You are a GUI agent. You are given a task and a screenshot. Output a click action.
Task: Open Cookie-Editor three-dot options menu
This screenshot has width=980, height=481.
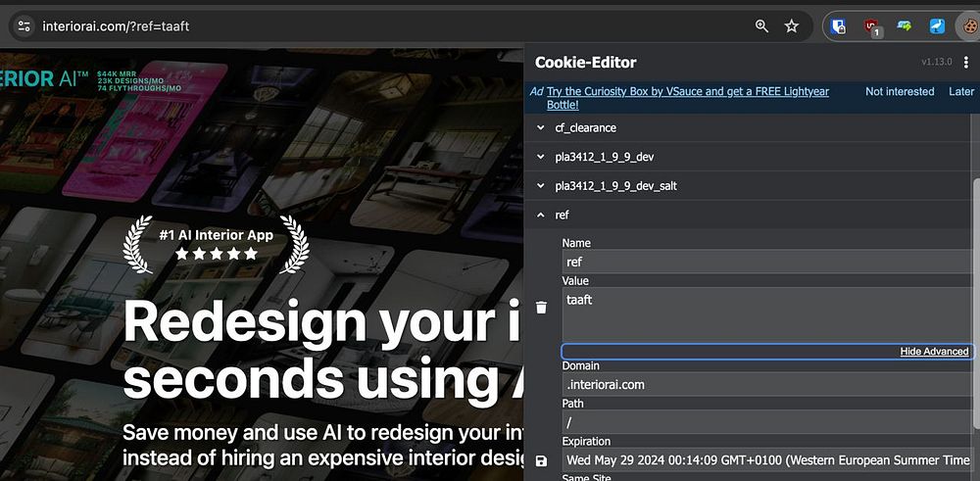tap(966, 62)
